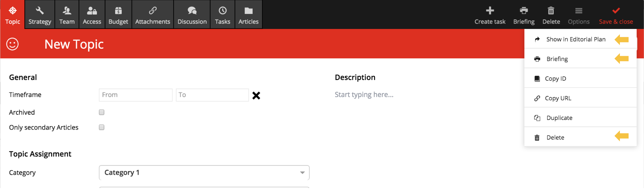Enable Only secondary Articles checkbox

[x=101, y=127]
